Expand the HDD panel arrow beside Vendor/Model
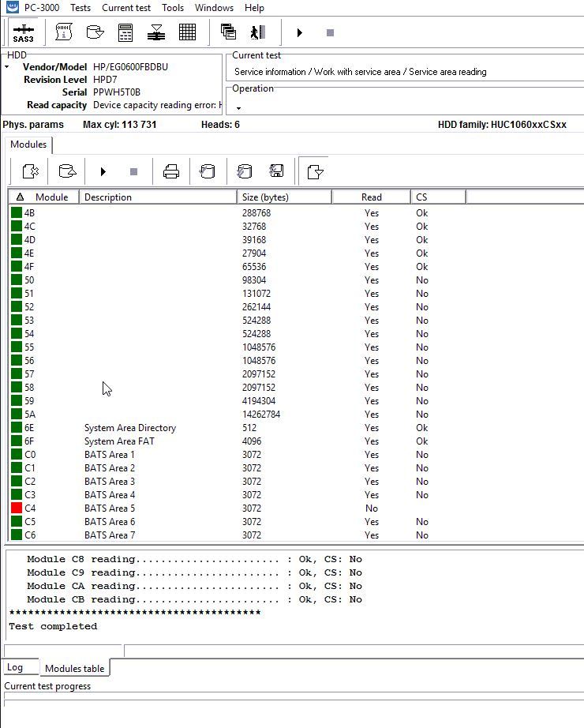The image size is (584, 728). (x=7, y=68)
